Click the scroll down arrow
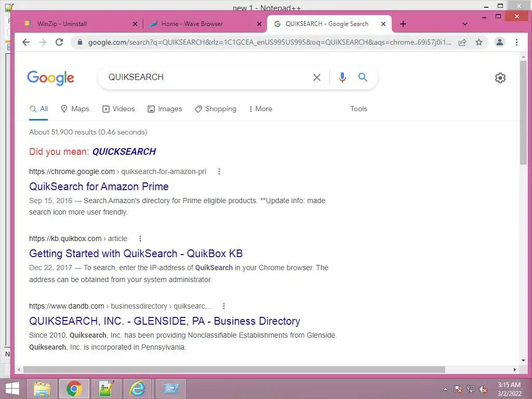 pyautogui.click(x=523, y=361)
